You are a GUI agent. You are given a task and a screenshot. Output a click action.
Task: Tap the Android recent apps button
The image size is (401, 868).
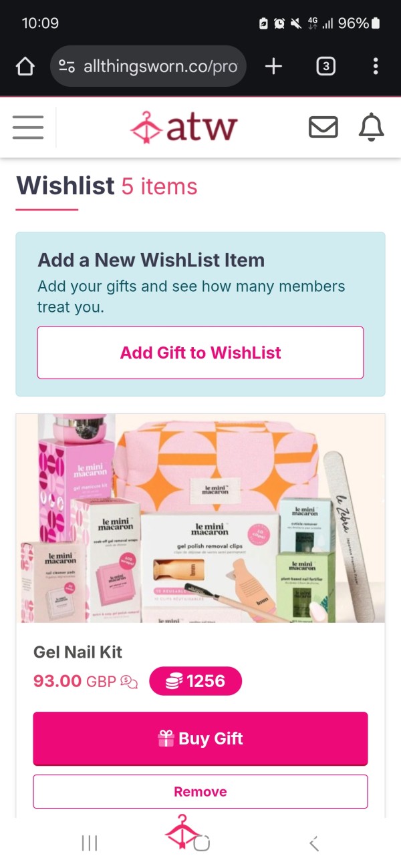click(x=89, y=843)
